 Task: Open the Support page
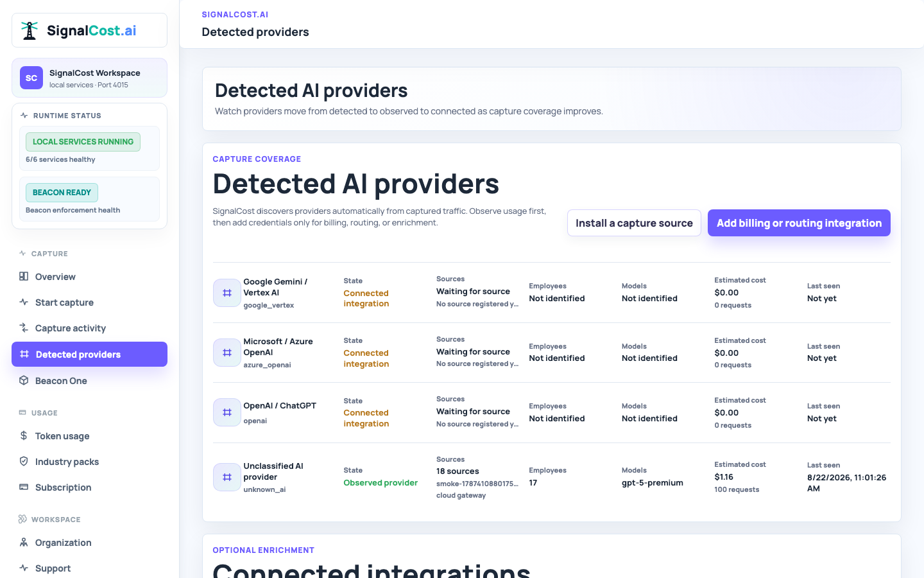click(89, 568)
